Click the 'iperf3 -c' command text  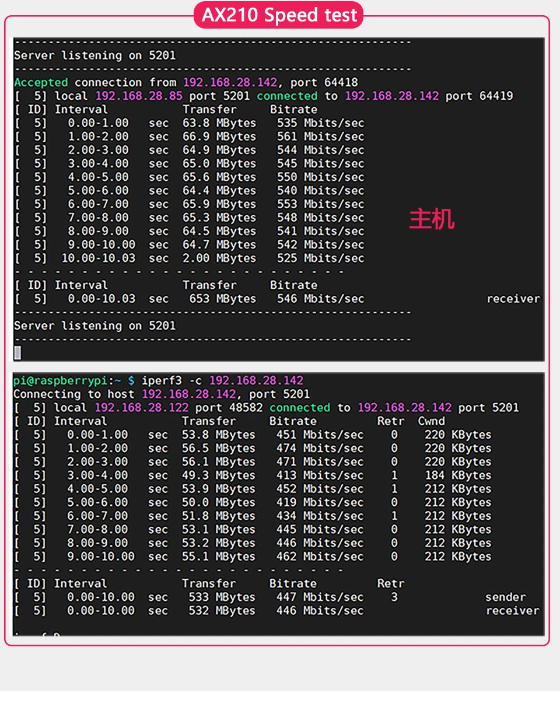[172, 380]
